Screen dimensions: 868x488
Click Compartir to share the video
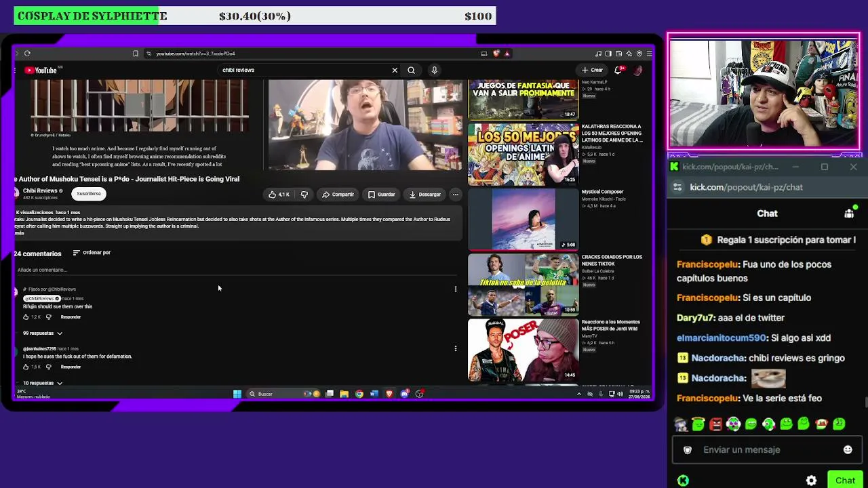[338, 195]
